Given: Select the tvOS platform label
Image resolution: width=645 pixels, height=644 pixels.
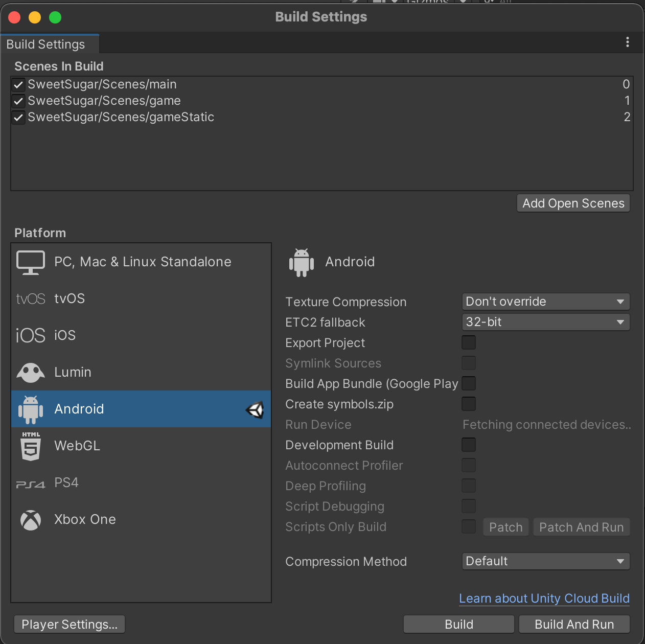Looking at the screenshot, I should click(70, 298).
